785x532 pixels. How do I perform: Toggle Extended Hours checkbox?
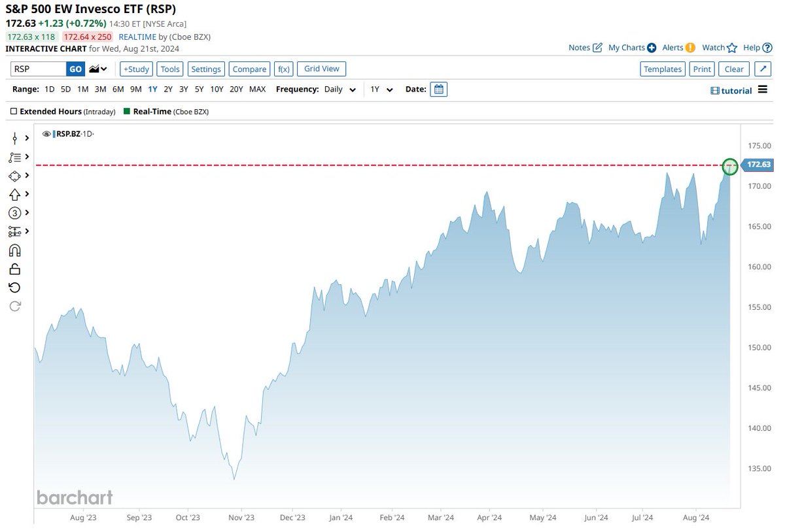tap(14, 112)
